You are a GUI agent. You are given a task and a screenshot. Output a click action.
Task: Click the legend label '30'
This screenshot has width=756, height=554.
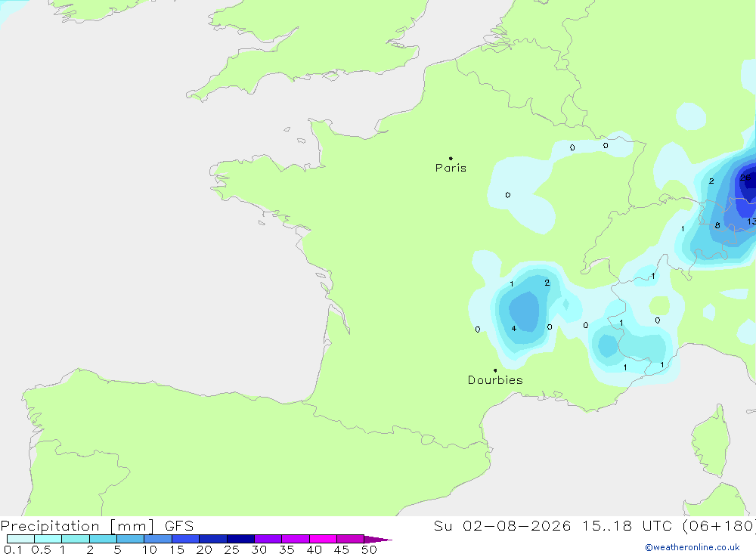pyautogui.click(x=259, y=549)
